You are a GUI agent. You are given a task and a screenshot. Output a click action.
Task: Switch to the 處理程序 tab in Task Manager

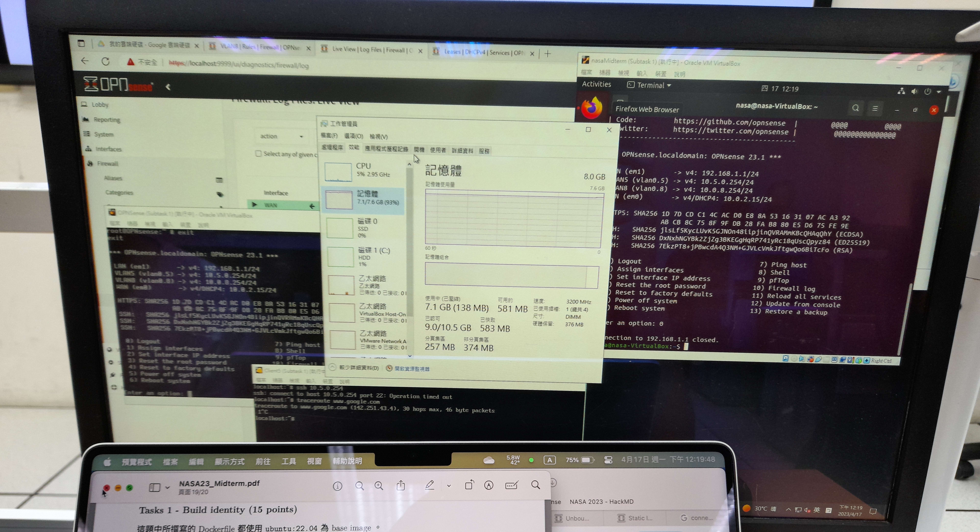pos(332,147)
